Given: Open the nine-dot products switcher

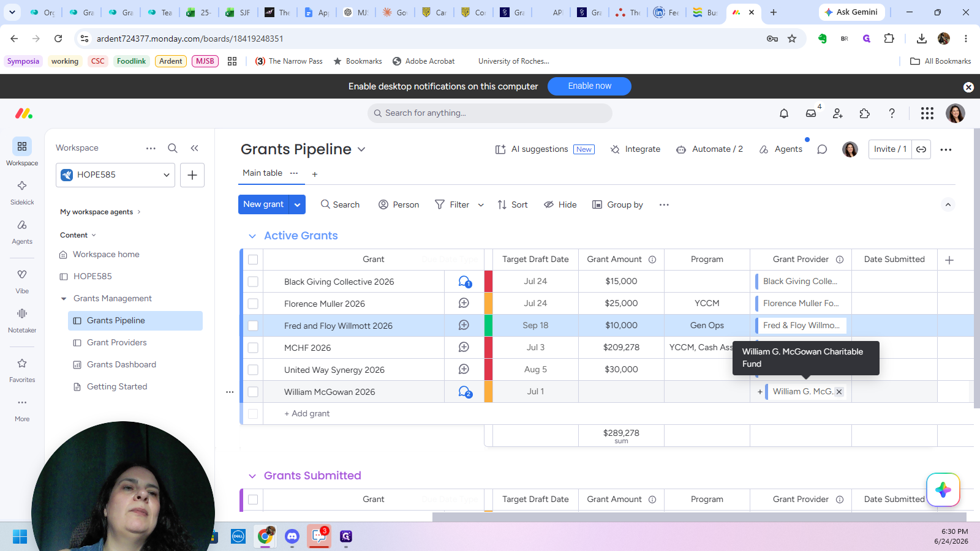Looking at the screenshot, I should click(x=927, y=113).
